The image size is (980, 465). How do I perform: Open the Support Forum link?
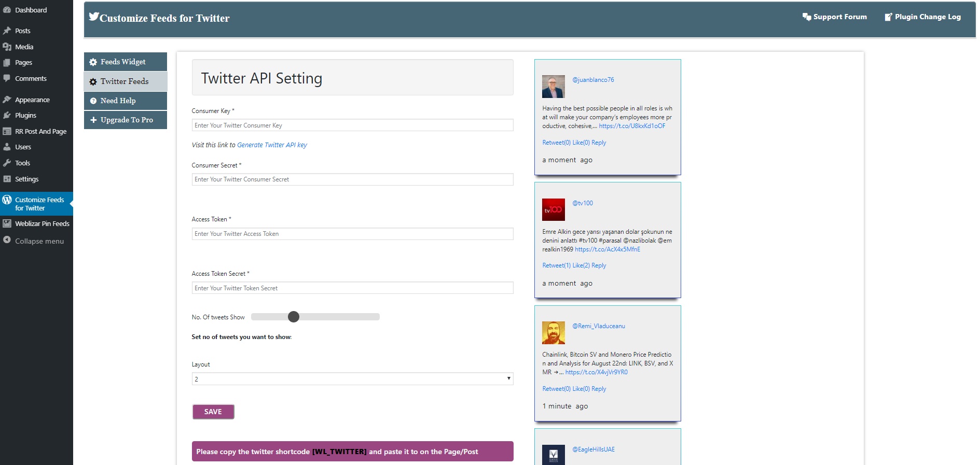(x=834, y=17)
